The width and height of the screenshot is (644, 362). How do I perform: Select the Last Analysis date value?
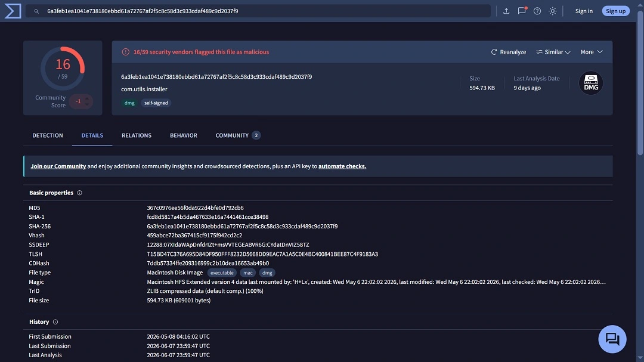tap(178, 355)
